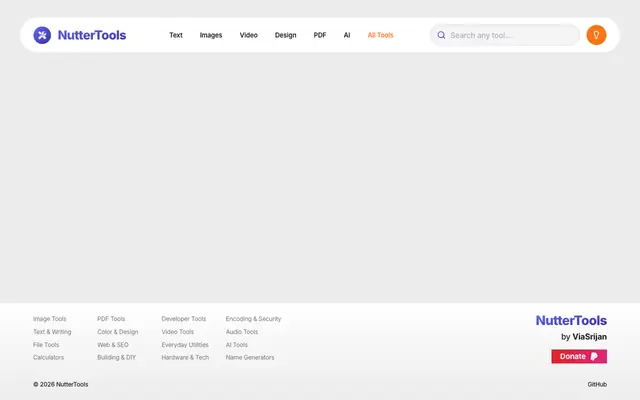This screenshot has height=400, width=640.
Task: Open File Tools footer link
Action: (x=46, y=345)
